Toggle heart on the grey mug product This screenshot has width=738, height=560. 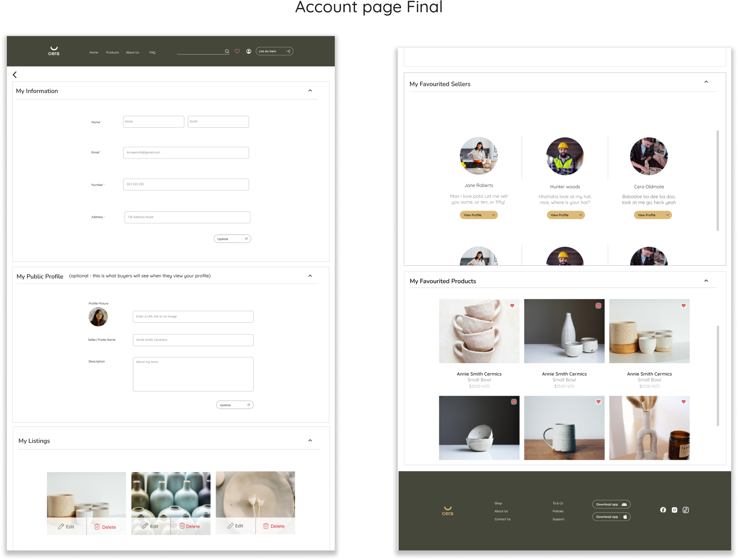598,402
